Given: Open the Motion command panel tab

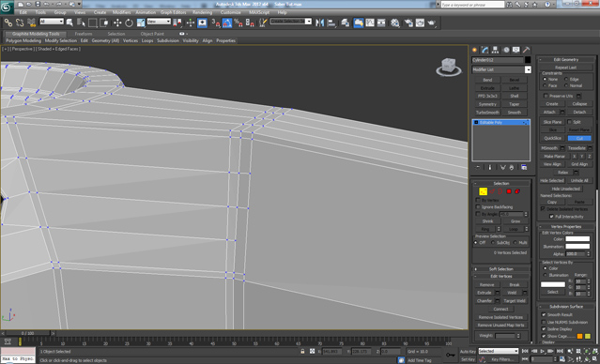Looking at the screenshot, I should point(506,50).
